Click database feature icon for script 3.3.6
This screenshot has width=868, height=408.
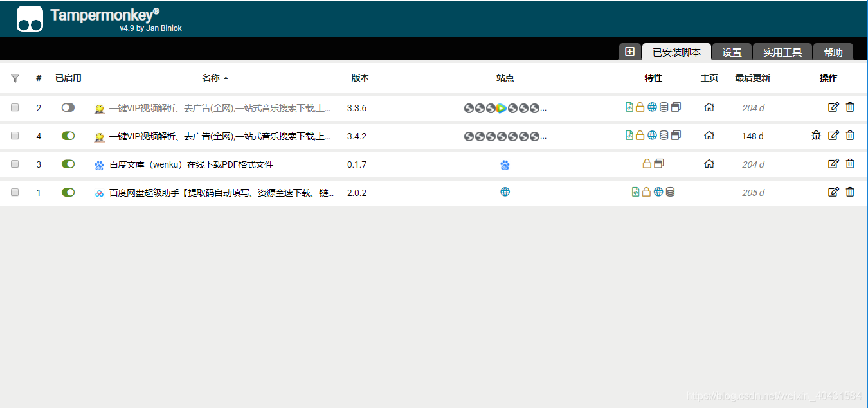[664, 107]
